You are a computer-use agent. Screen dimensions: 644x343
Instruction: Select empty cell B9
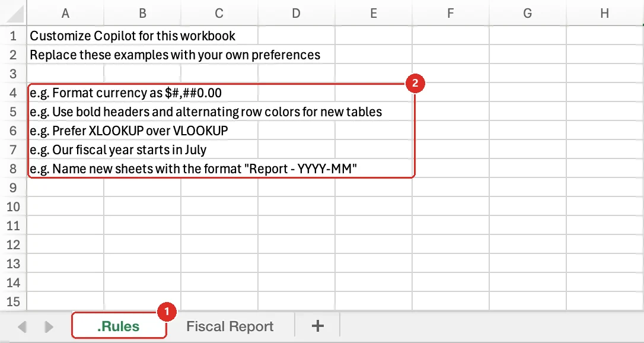click(142, 188)
